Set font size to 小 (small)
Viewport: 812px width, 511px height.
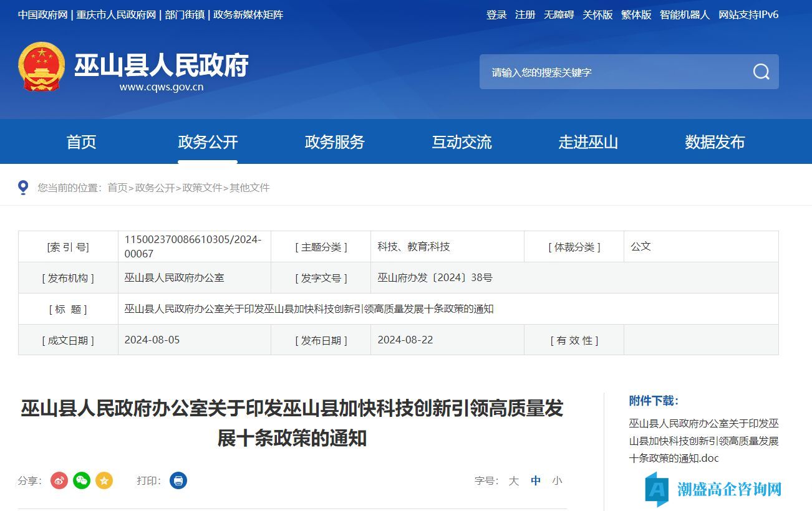557,480
